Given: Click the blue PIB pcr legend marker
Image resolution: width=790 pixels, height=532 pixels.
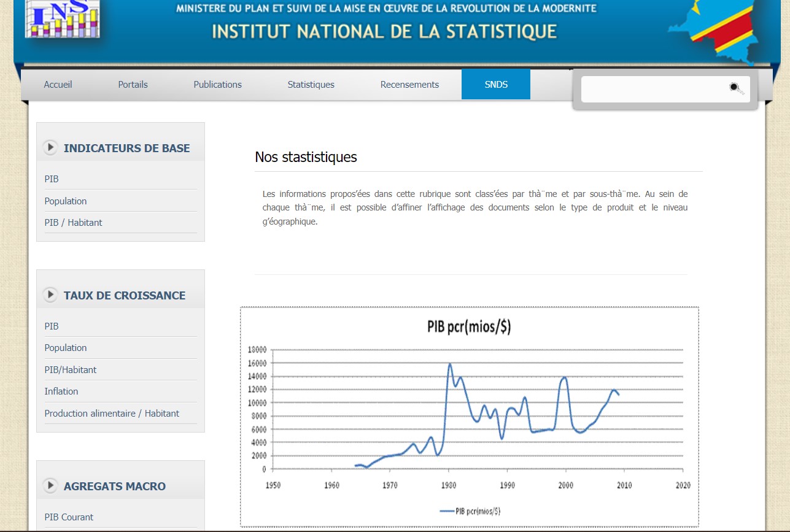Looking at the screenshot, I should point(447,511).
